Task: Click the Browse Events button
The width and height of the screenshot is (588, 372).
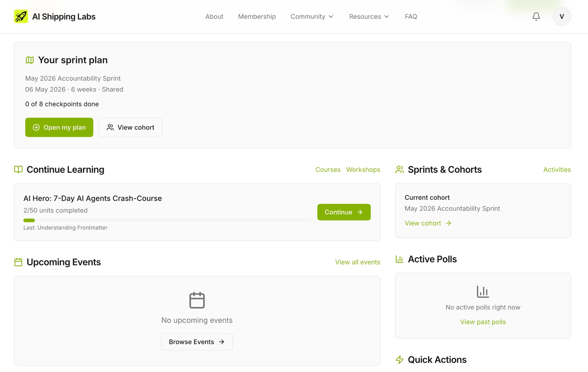Action: click(197, 342)
